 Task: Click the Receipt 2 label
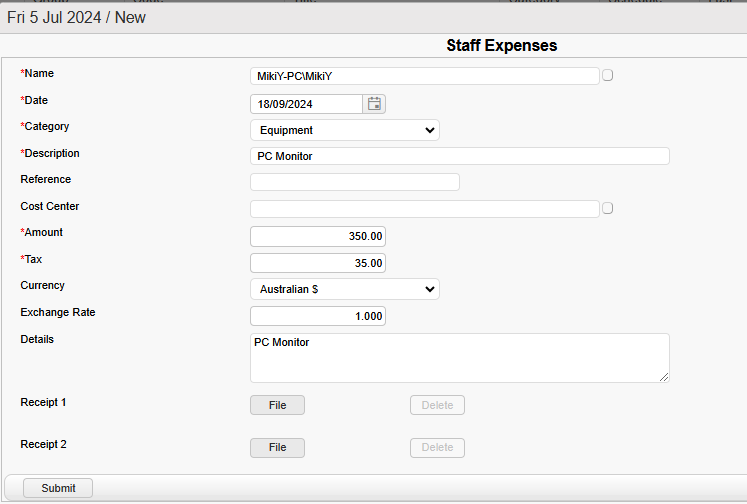coord(43,444)
